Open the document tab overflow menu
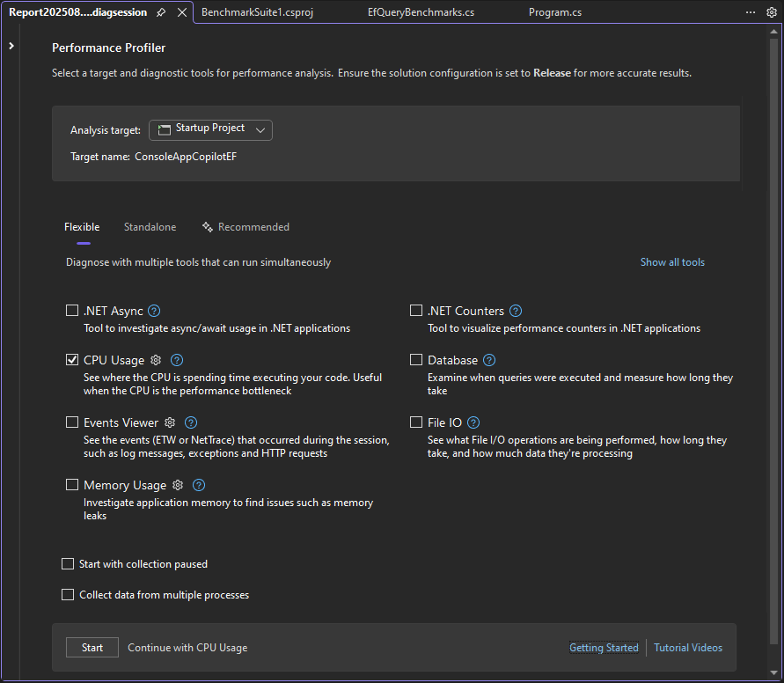The image size is (784, 683). click(750, 11)
